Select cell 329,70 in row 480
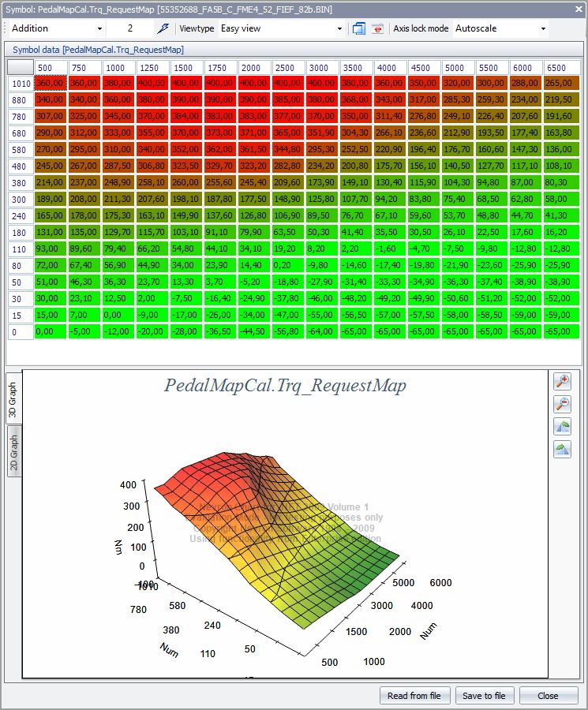This screenshot has height=710, width=588. coord(221,166)
